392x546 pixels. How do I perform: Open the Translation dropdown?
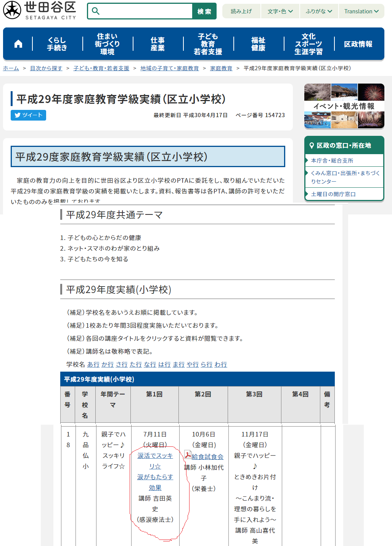point(361,11)
